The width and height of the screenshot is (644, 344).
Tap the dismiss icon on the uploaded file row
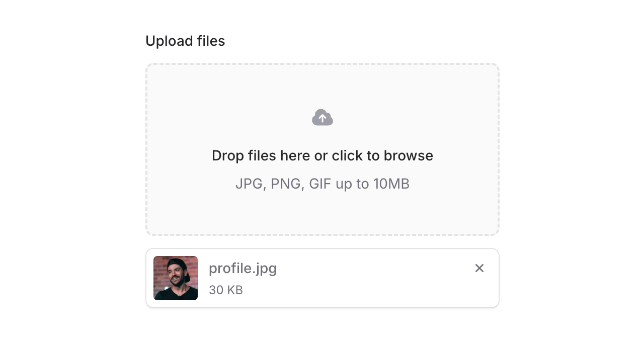pos(479,268)
